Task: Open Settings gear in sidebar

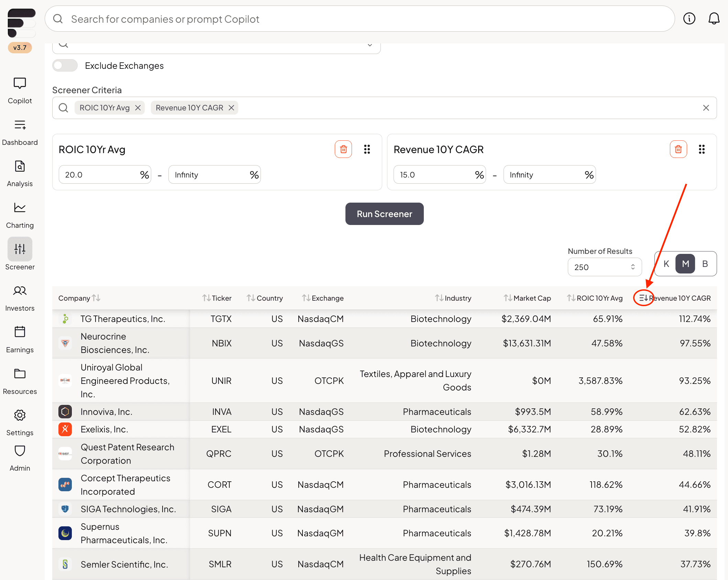Action: click(20, 415)
